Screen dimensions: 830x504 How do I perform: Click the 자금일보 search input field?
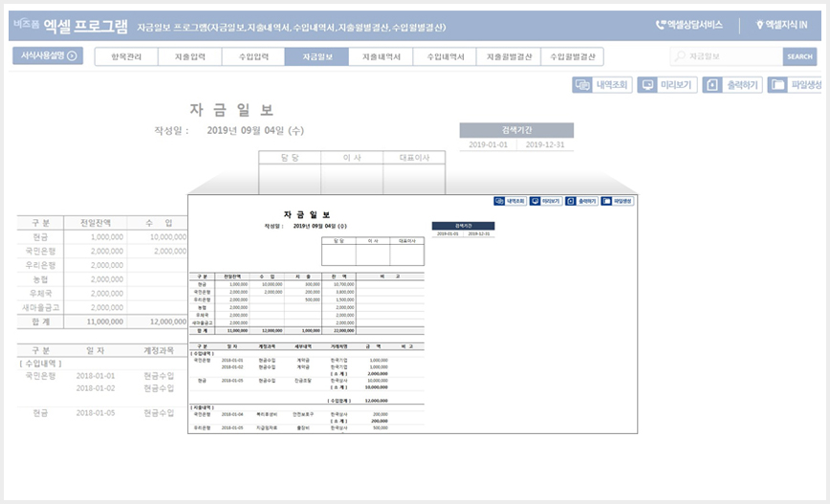coord(727,56)
